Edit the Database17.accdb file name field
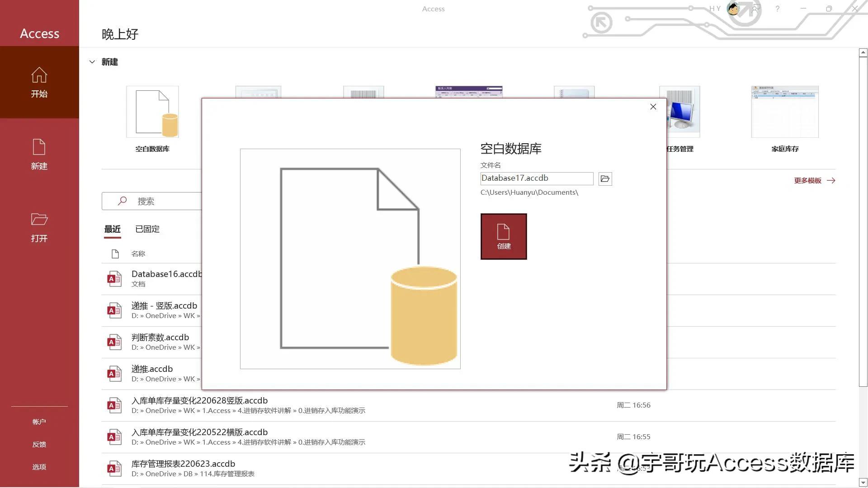The width and height of the screenshot is (868, 488). coord(536,178)
